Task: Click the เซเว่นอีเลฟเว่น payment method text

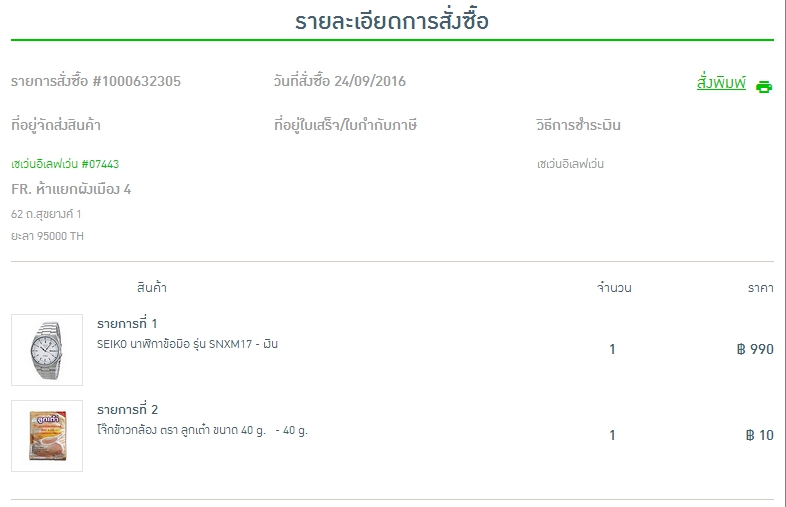Action: [570, 164]
